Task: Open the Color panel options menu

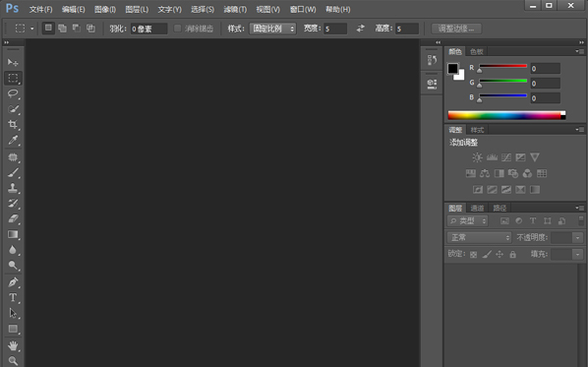Action: click(x=579, y=51)
